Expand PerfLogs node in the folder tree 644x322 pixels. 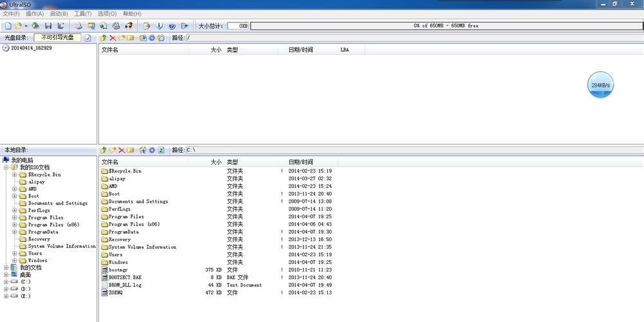click(x=14, y=211)
